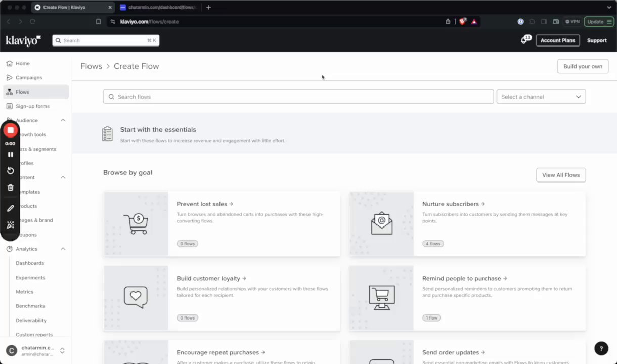
Task: Click the browser Update button
Action: click(599, 22)
